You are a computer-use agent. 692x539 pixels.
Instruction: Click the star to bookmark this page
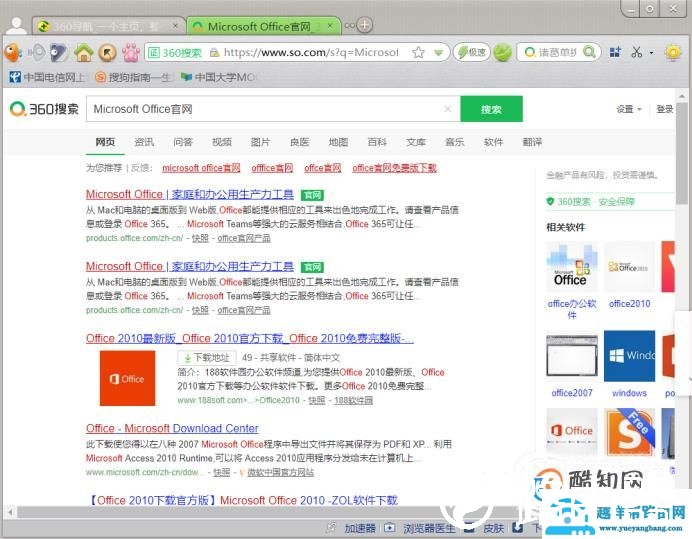point(418,53)
